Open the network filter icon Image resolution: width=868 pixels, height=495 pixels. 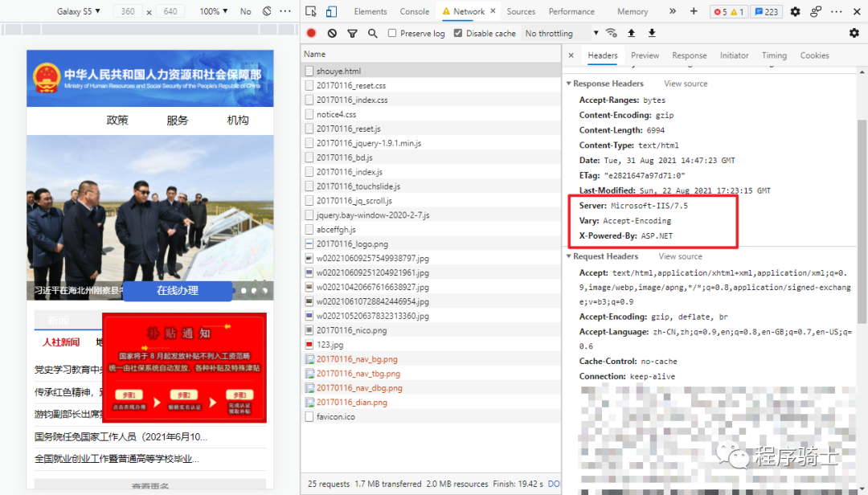pos(352,33)
